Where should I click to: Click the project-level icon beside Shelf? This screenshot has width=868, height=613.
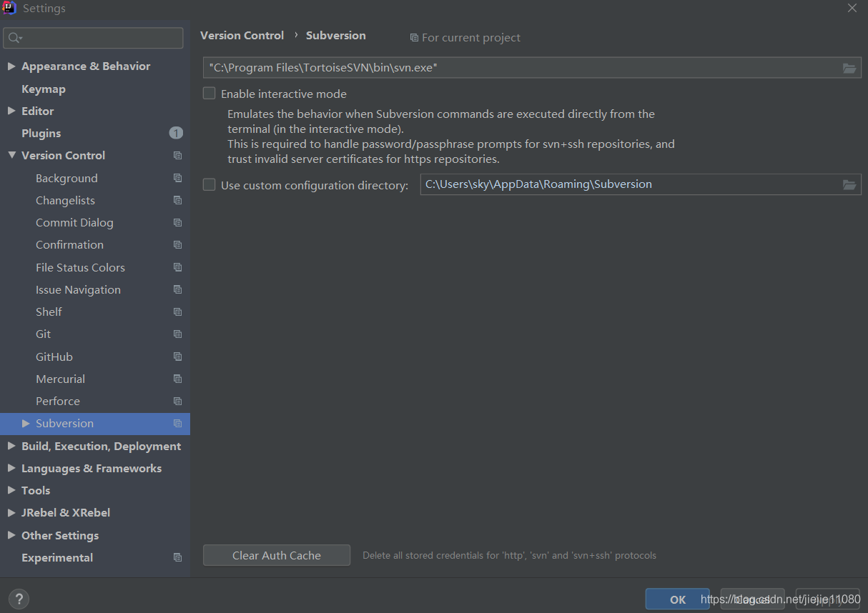(x=177, y=312)
